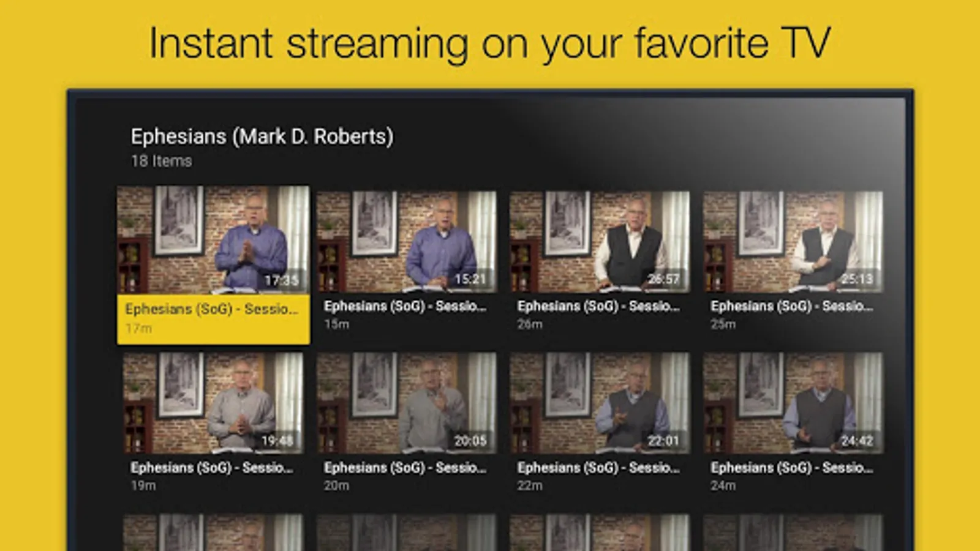Screen dimensions: 980x551
Task: Click the "15:21" timestamp overlay
Action: [x=470, y=279]
